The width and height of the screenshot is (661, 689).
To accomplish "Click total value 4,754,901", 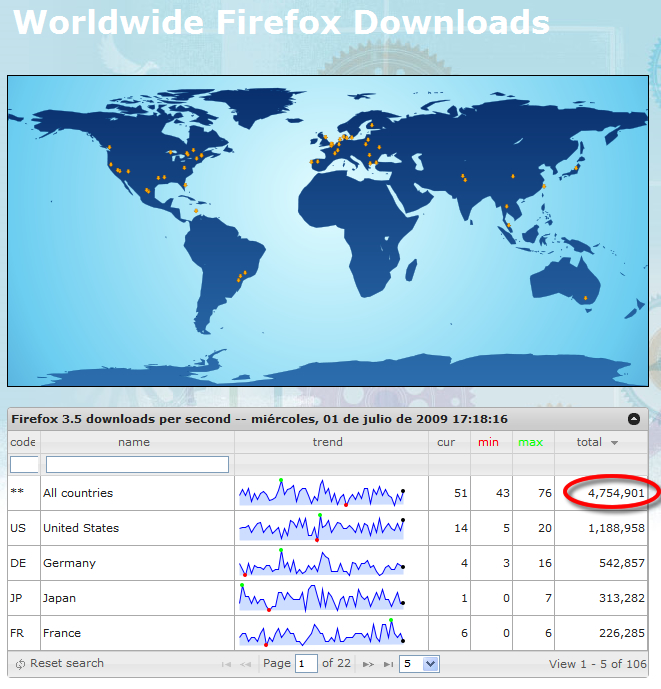I will tap(616, 493).
